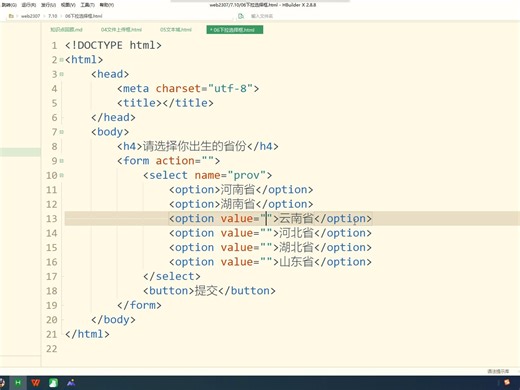The height and width of the screenshot is (390, 520).
Task: Open HBuilder X from the taskbar
Action: 18,383
